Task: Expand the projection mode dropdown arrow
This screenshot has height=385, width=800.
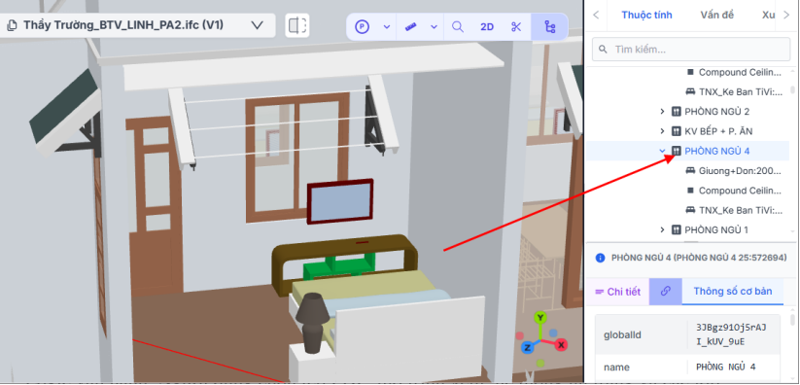Action: coord(387,27)
